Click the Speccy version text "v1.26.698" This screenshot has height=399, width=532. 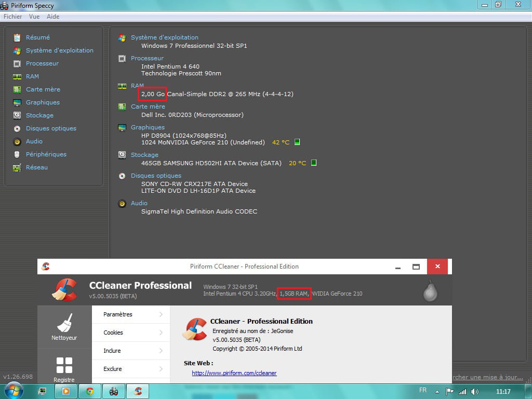18,377
